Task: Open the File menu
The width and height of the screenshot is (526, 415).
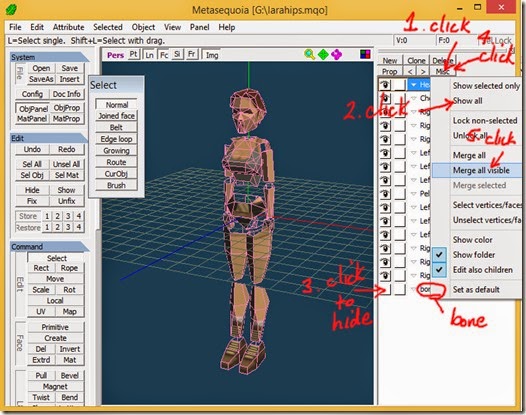Action: pos(15,27)
